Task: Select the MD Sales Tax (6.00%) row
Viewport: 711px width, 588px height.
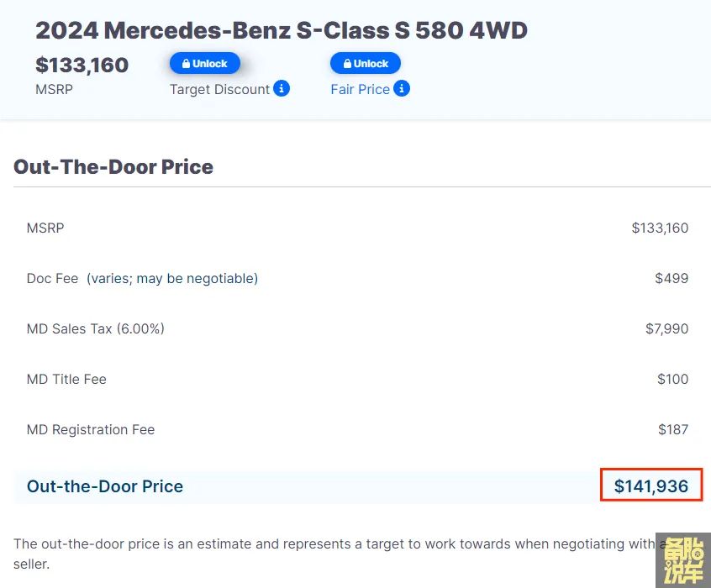Action: (x=96, y=328)
